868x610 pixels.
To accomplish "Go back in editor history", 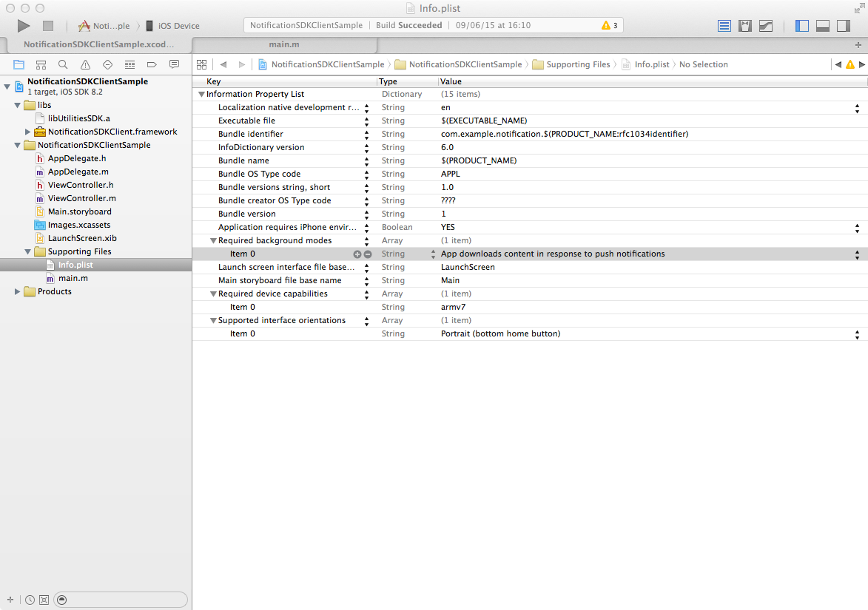I will pos(223,65).
